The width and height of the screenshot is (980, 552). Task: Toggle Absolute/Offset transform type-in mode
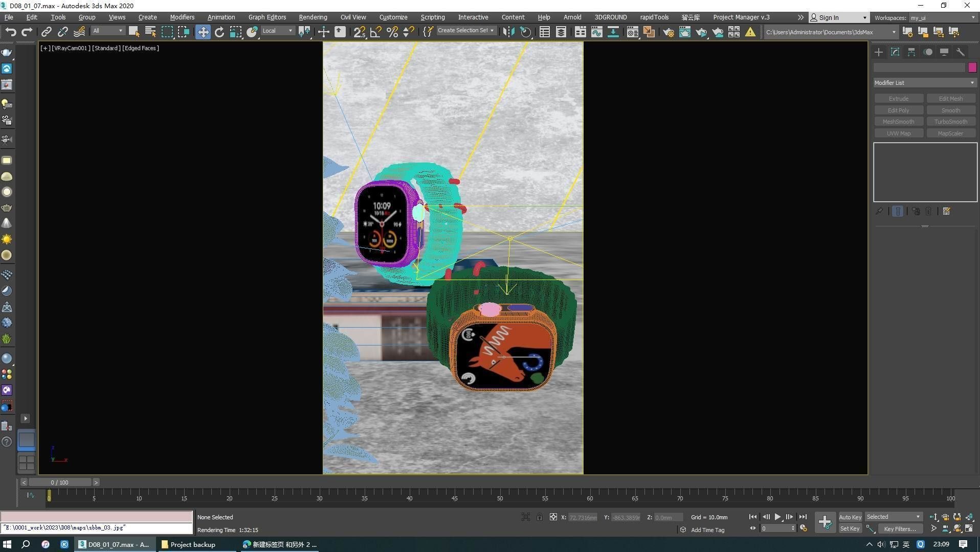tap(553, 517)
